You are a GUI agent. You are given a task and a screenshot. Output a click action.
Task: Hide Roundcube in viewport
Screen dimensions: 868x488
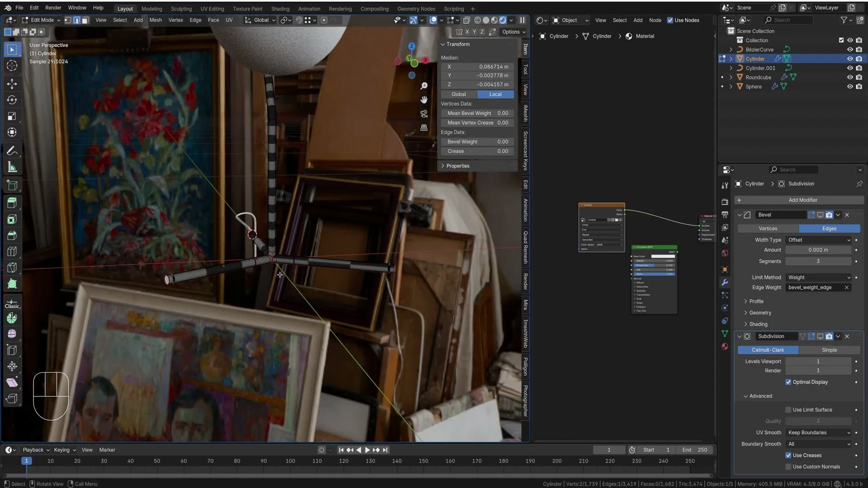(850, 77)
